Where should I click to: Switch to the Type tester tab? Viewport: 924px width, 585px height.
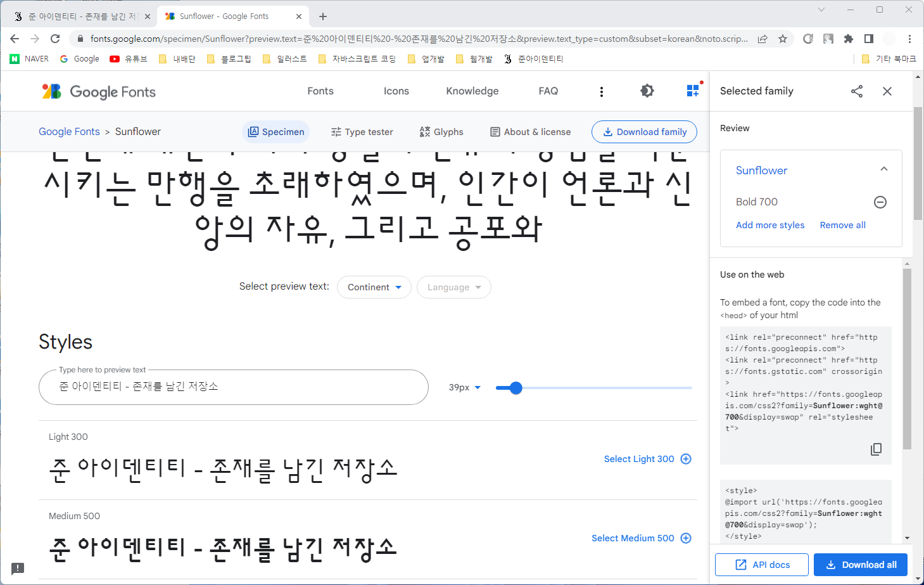[362, 132]
